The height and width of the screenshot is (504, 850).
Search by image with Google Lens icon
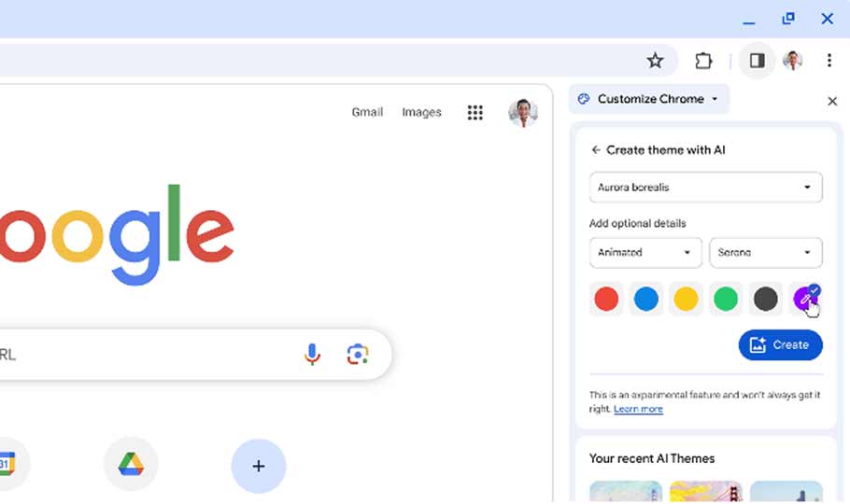tap(358, 355)
